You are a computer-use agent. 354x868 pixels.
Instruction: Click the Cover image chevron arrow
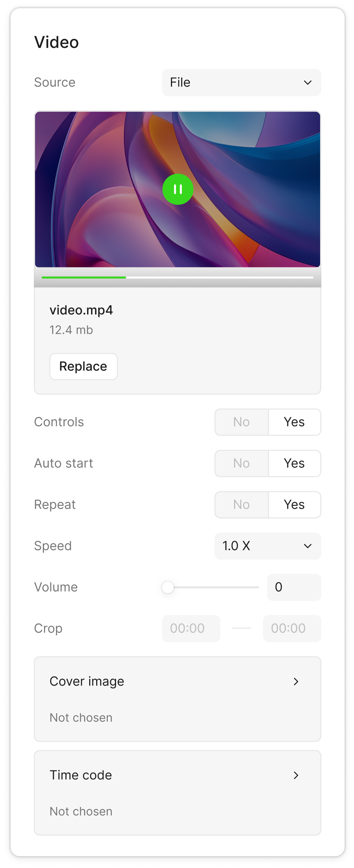click(296, 681)
